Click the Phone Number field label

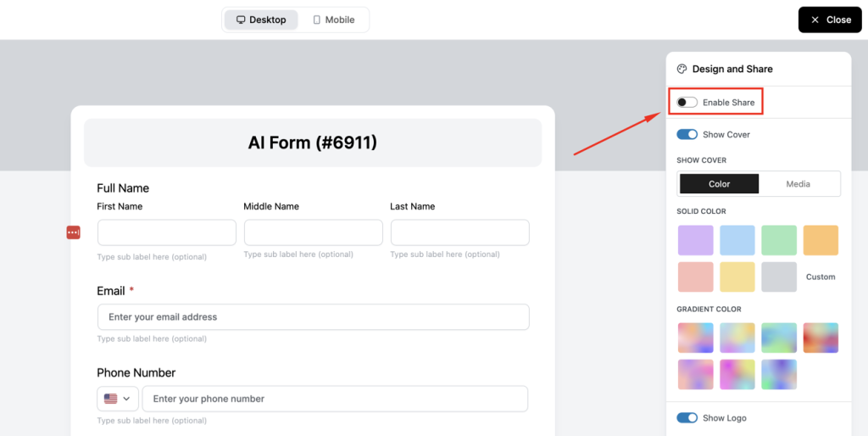tap(136, 373)
